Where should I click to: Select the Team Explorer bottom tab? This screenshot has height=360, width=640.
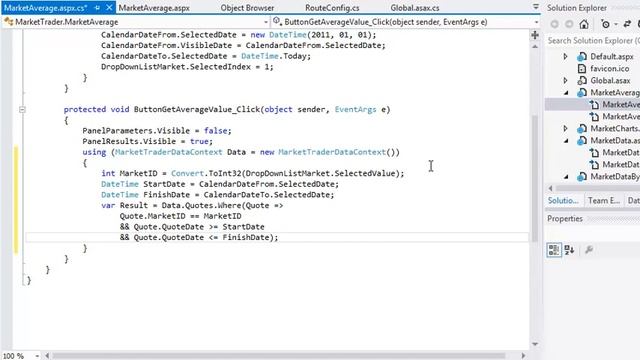[x=604, y=200]
